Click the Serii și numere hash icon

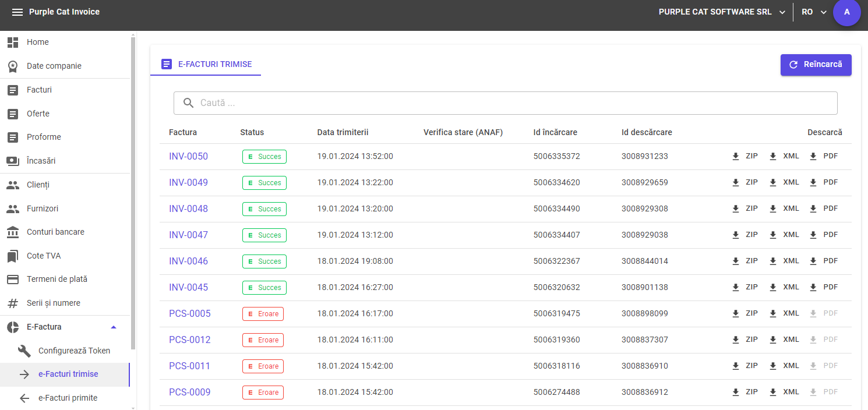[13, 303]
